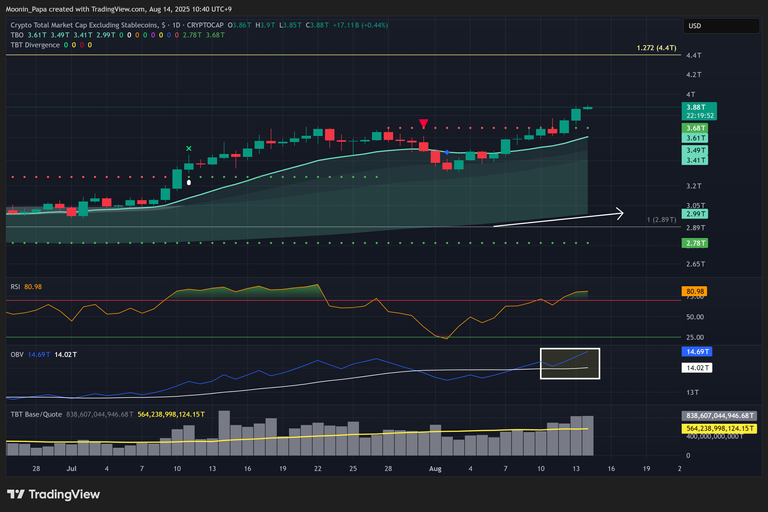Viewport: 768px width, 512px height.
Task: Select the TBO indicator legend
Action: [17, 35]
